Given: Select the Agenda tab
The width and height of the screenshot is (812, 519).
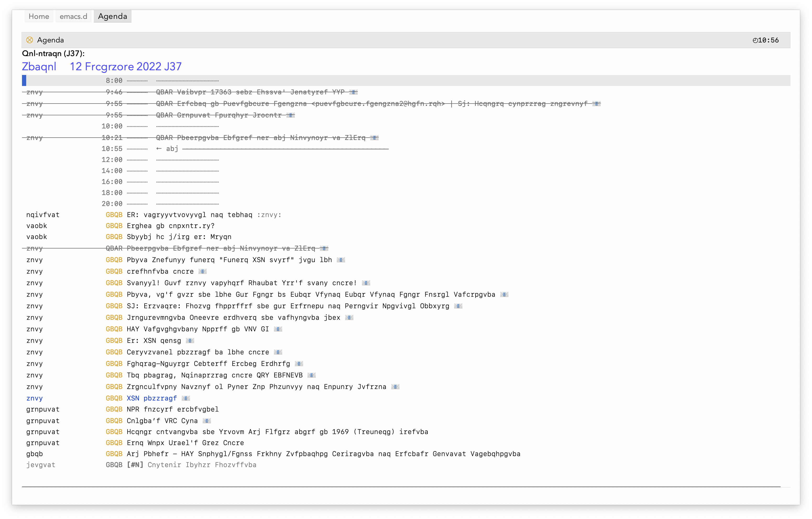Looking at the screenshot, I should tap(112, 17).
